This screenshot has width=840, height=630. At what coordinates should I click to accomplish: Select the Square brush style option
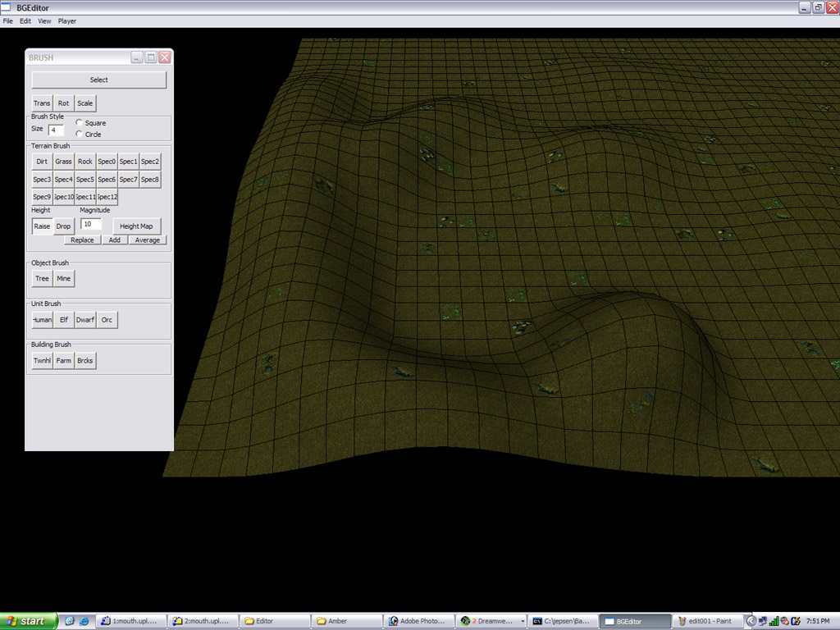[80, 123]
